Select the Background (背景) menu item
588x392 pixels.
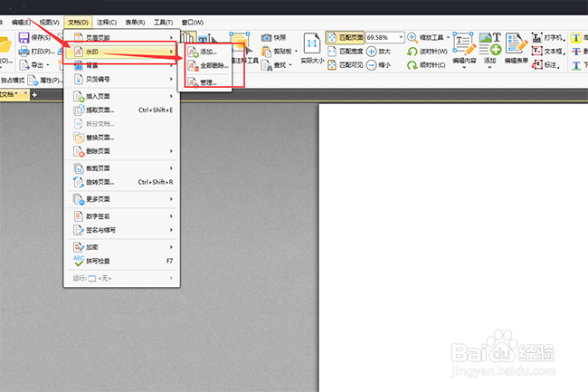(121, 66)
